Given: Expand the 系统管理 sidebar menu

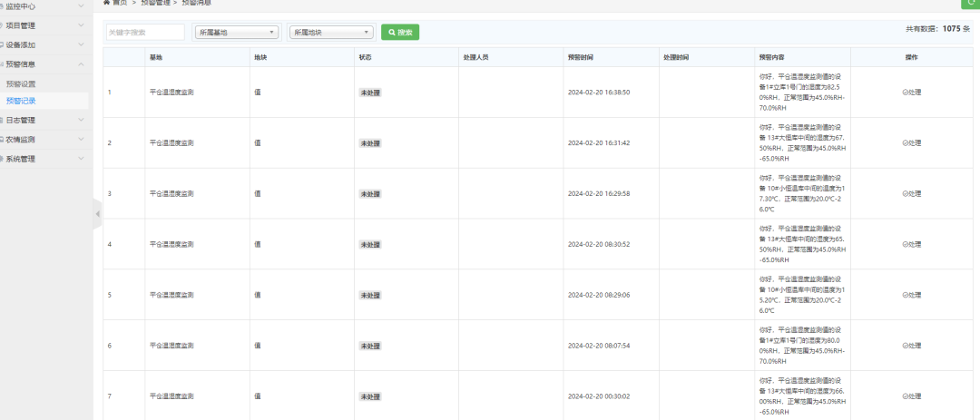Looking at the screenshot, I should [x=44, y=159].
